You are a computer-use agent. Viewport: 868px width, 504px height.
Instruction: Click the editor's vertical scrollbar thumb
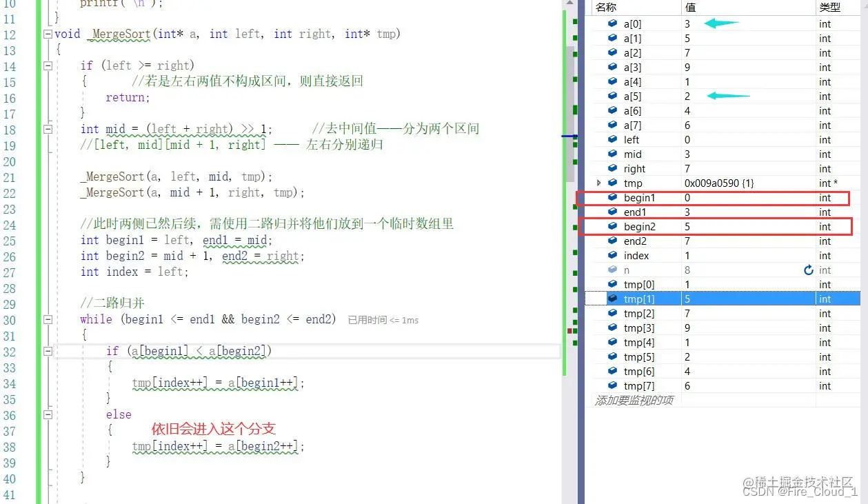click(x=570, y=114)
